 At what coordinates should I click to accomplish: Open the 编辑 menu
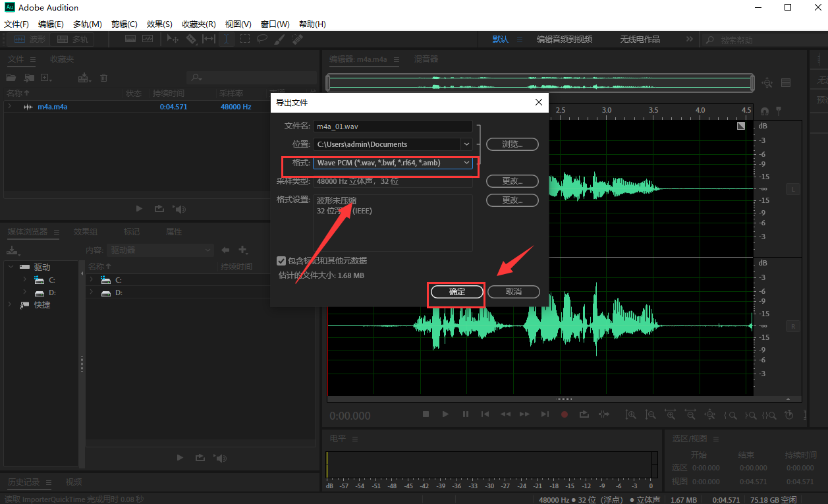click(51, 24)
